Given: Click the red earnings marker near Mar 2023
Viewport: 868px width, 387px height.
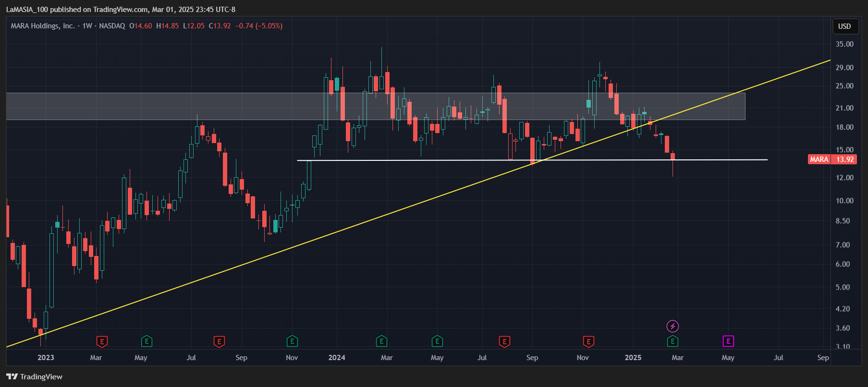Looking at the screenshot, I should (x=102, y=341).
